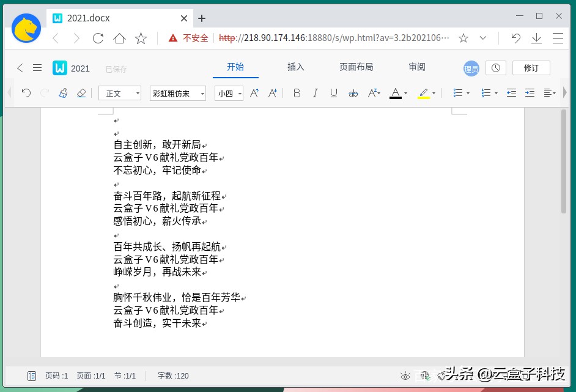Image resolution: width=576 pixels, height=392 pixels.
Task: Click the 修订 button
Action: click(x=531, y=67)
